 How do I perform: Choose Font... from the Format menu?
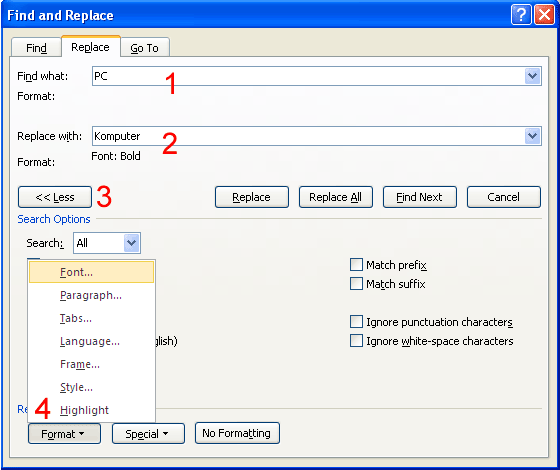click(91, 272)
